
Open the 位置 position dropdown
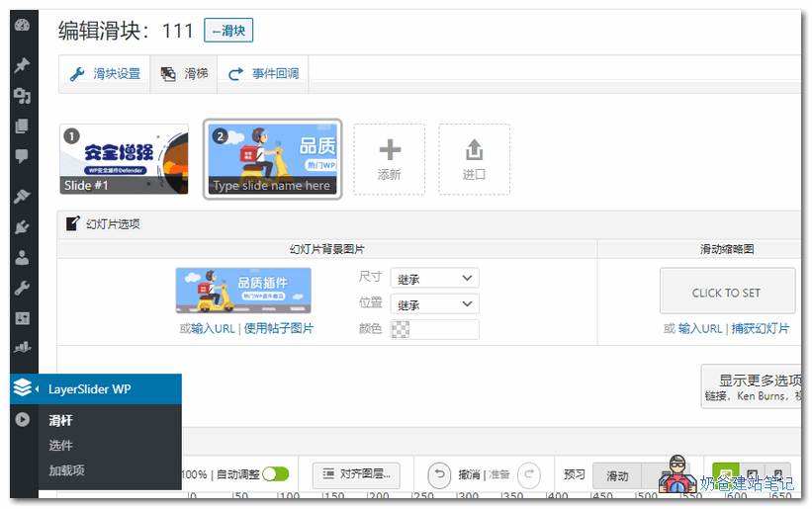coord(434,303)
